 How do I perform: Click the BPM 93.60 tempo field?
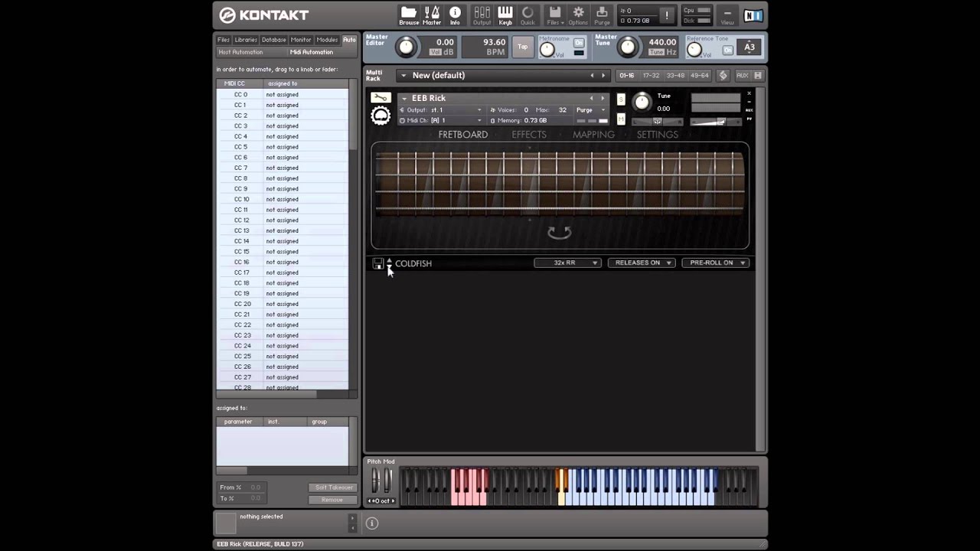click(x=485, y=47)
